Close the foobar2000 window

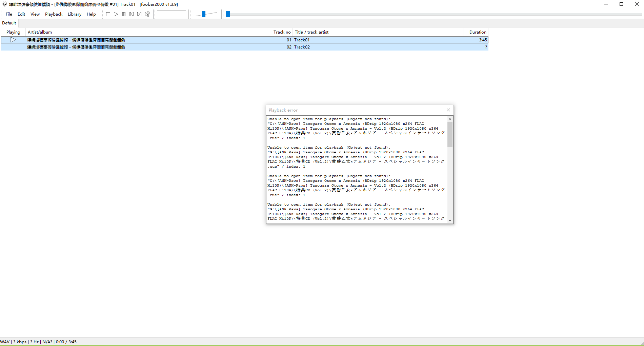[637, 4]
